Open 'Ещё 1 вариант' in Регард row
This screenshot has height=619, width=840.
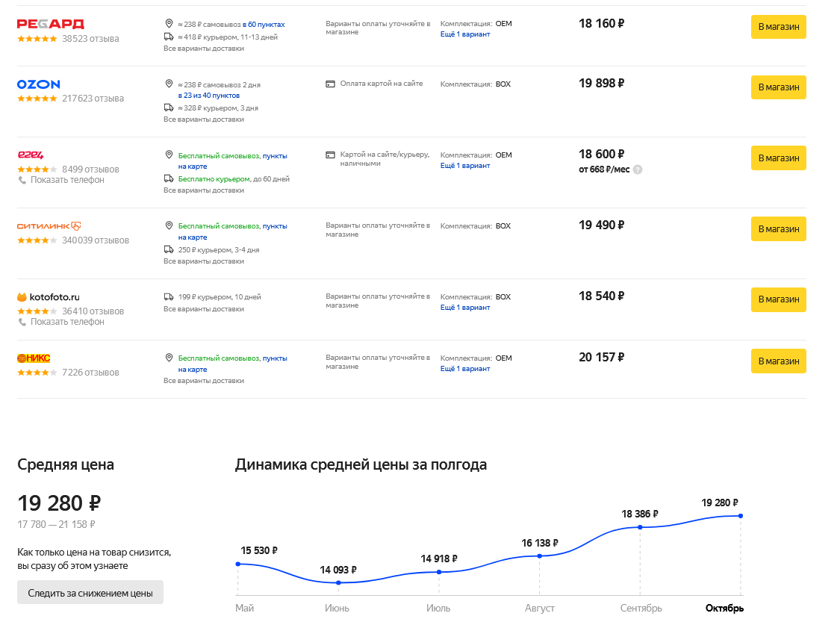(465, 34)
